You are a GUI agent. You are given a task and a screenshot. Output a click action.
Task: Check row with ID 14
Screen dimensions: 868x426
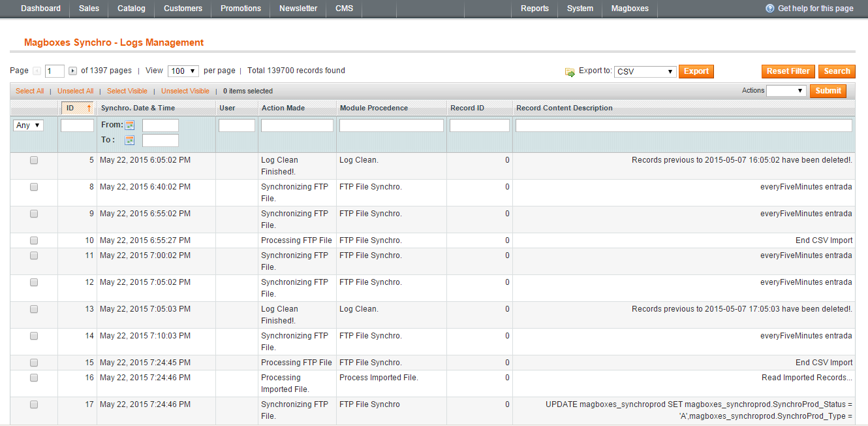[34, 336]
